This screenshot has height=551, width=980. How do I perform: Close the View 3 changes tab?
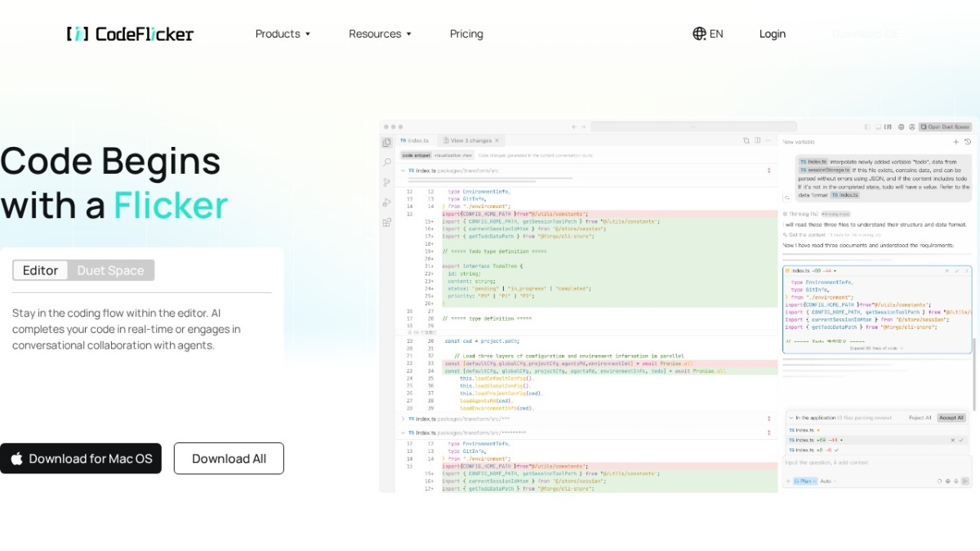(x=497, y=140)
